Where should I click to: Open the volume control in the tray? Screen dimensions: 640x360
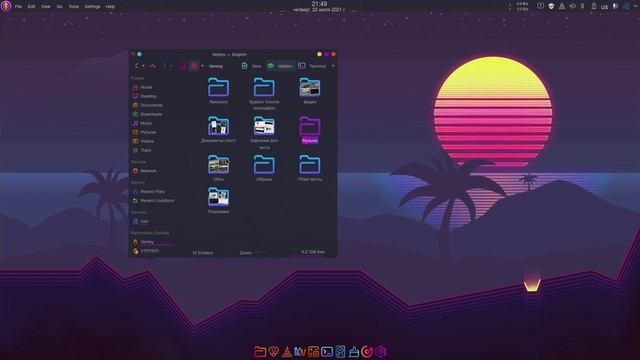pos(572,6)
